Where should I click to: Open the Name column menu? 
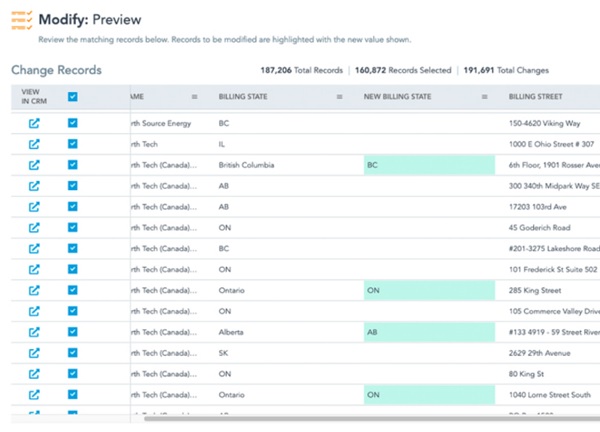(194, 97)
